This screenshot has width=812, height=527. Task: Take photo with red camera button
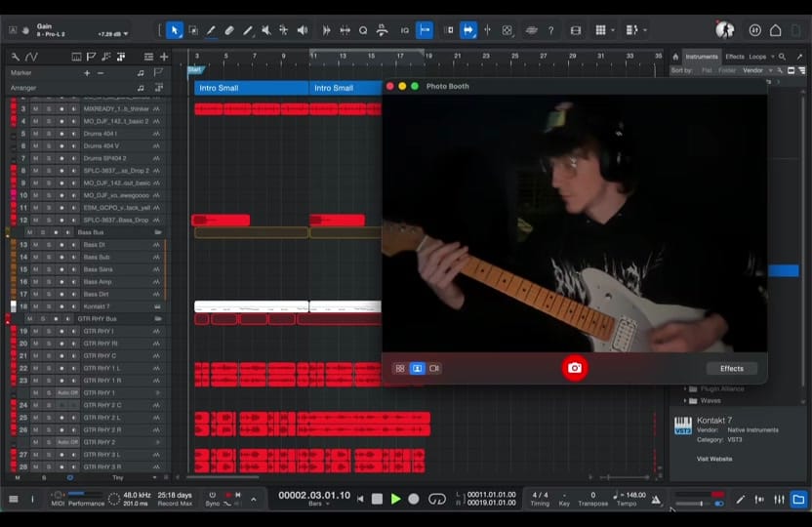(x=575, y=368)
